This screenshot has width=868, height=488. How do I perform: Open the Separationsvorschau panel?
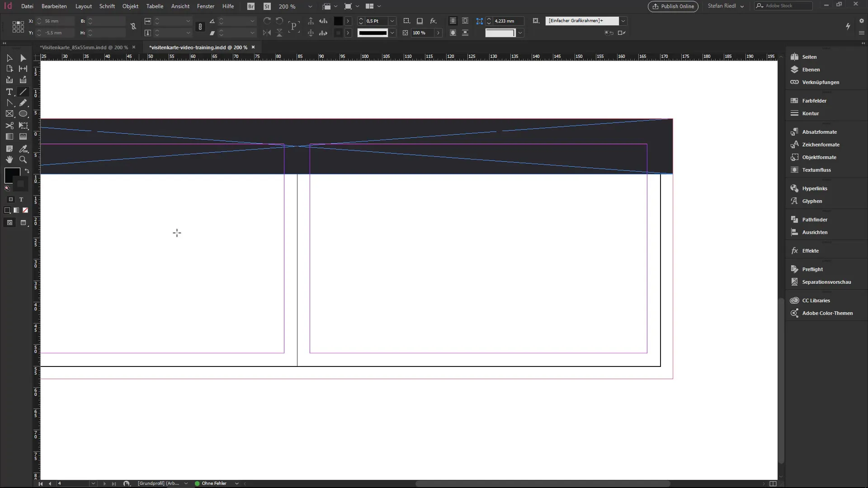[x=826, y=282]
